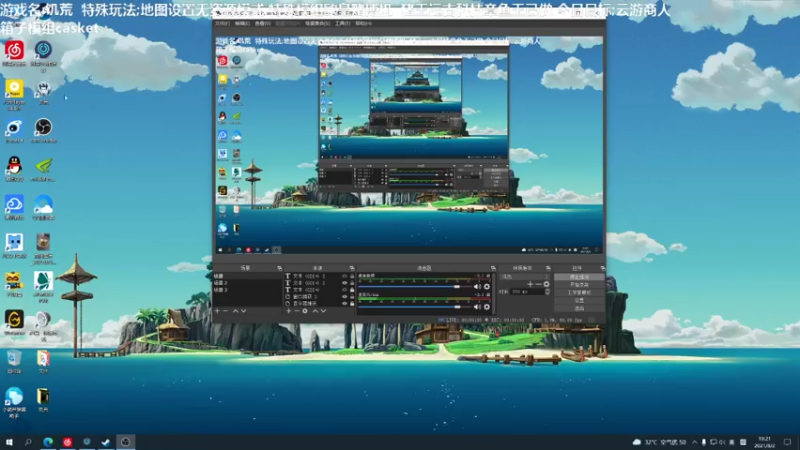Mute the mic/aux speaker icon
This screenshot has width=800, height=450.
pos(478,307)
